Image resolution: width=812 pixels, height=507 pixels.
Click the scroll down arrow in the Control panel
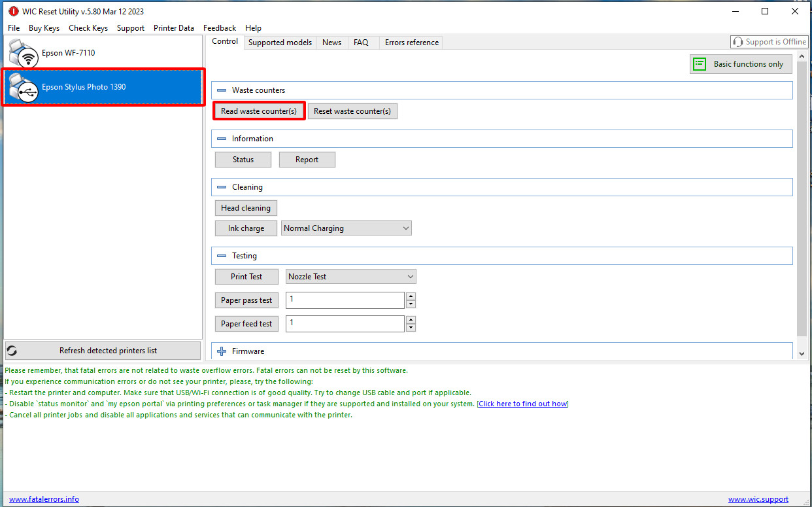[x=802, y=353]
